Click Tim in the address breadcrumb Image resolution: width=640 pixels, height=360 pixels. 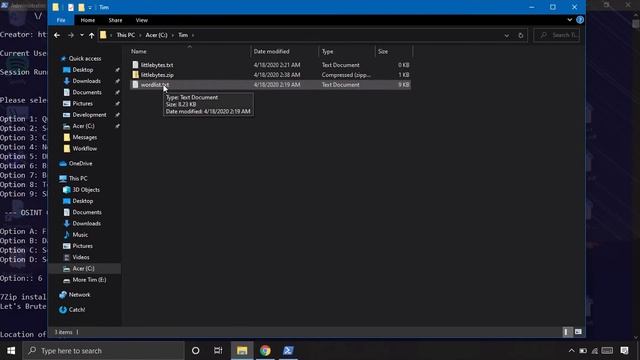coord(183,35)
